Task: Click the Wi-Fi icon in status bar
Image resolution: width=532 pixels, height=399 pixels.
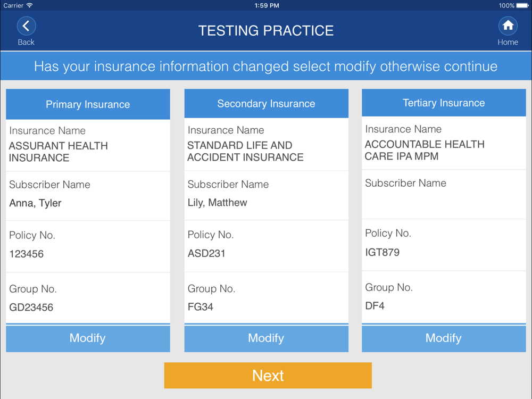Action: 30,5
